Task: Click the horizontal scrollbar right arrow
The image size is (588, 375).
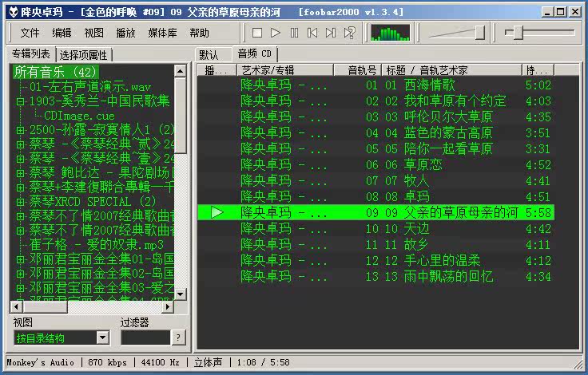Action: tap(168, 307)
